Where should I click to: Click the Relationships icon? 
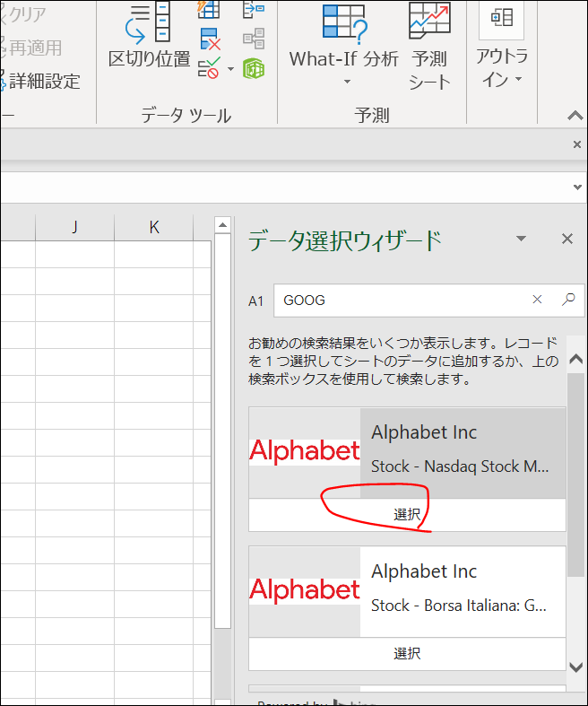point(254,39)
